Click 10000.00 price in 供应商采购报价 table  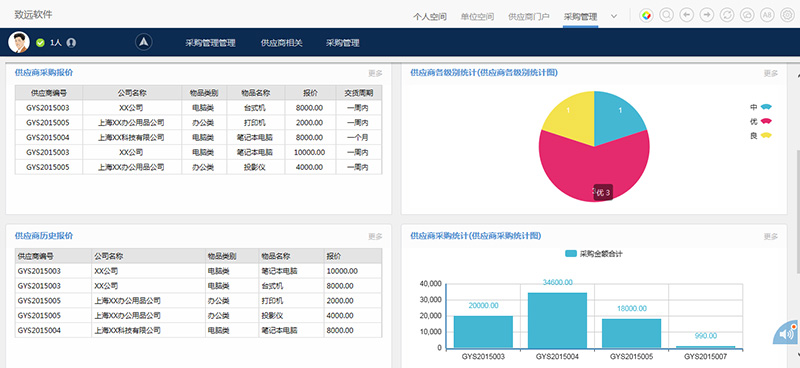pos(310,153)
